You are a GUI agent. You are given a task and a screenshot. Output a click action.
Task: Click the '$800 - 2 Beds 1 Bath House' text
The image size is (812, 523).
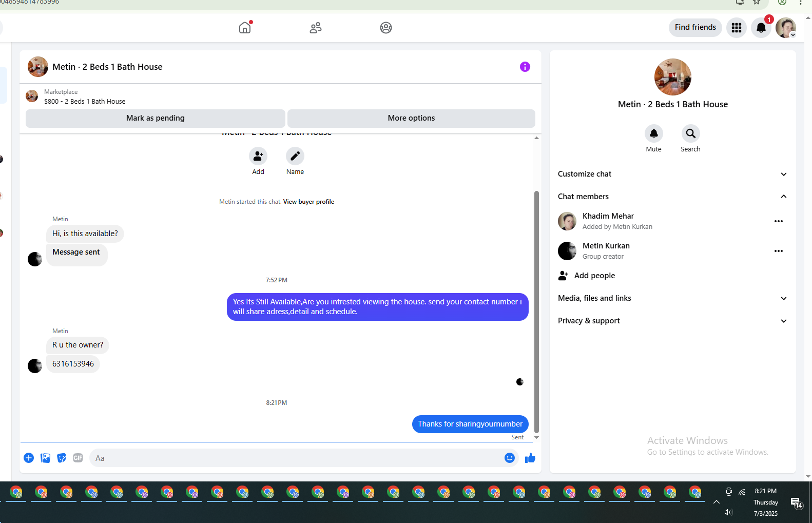coord(85,102)
